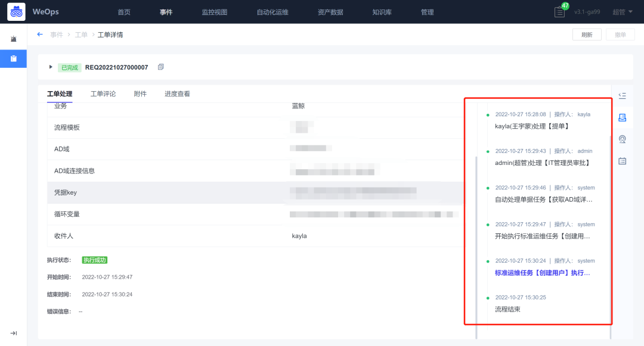Switch to the 进度查看 tab
This screenshot has width=644, height=346.
click(x=177, y=93)
